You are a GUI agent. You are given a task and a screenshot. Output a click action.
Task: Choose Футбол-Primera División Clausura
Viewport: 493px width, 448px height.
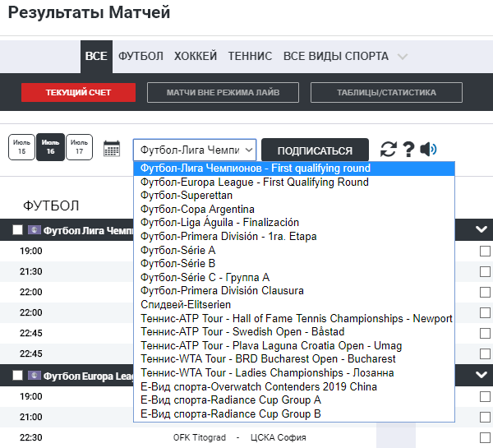pos(294,290)
